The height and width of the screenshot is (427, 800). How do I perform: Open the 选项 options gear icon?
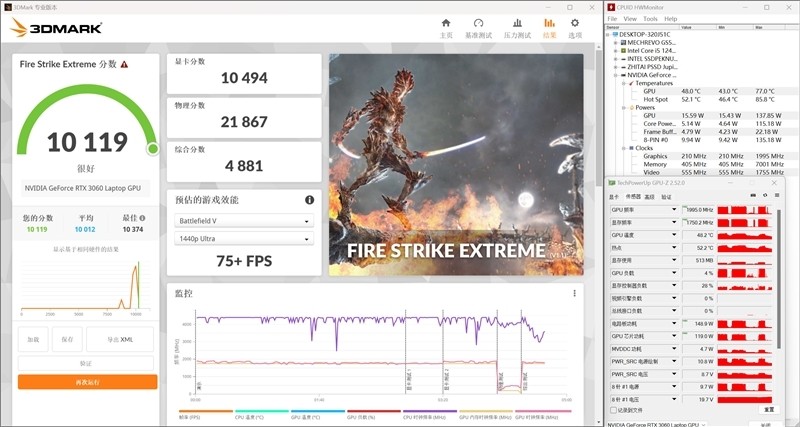coord(575,27)
